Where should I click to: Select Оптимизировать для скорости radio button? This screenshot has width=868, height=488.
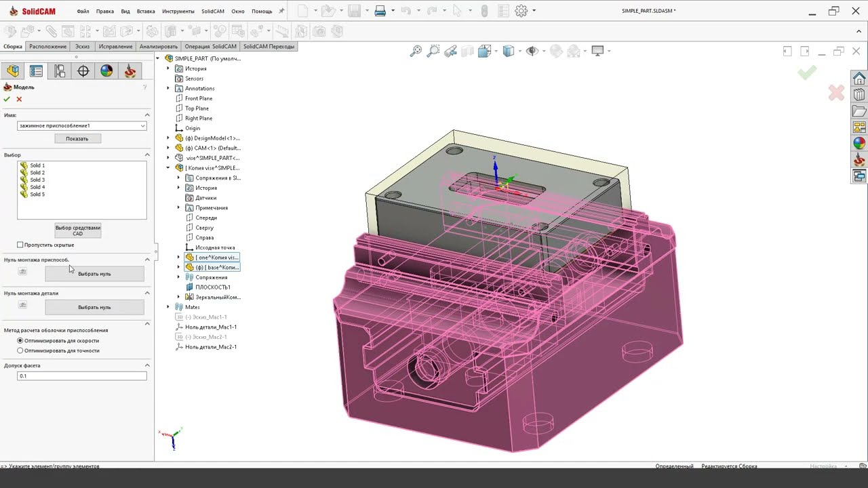coord(20,340)
